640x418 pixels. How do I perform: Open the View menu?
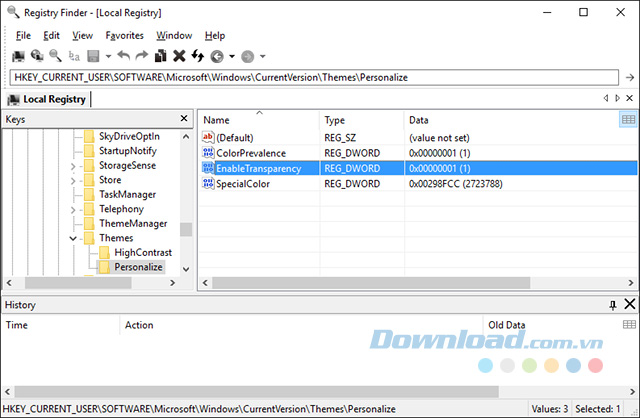pyautogui.click(x=82, y=36)
